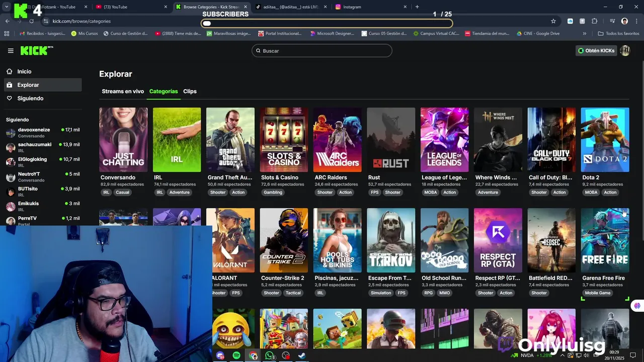Viewport: 644px width, 362px height.
Task: Open Garena Free Fire category
Action: point(605,240)
